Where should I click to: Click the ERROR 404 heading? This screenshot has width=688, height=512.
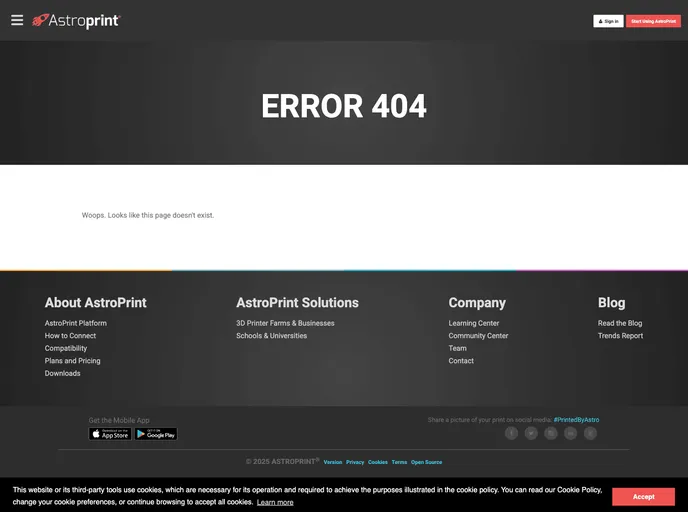pyautogui.click(x=344, y=106)
